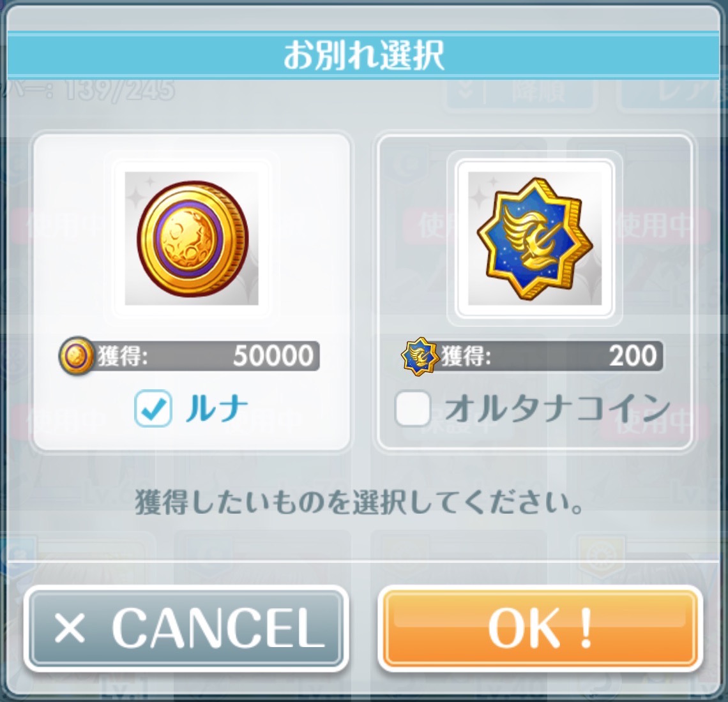Click the faded 139/245 member count

pyautogui.click(x=120, y=90)
